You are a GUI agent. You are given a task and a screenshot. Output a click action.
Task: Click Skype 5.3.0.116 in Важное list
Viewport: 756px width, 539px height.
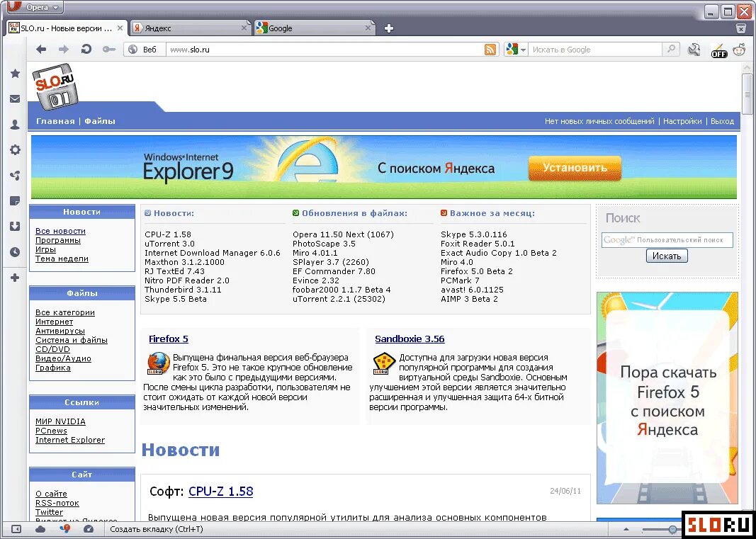click(x=474, y=234)
